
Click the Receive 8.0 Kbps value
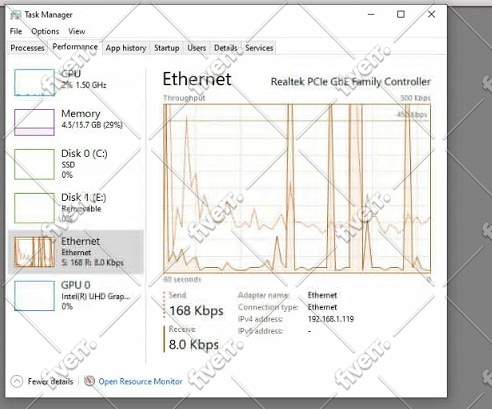(194, 344)
